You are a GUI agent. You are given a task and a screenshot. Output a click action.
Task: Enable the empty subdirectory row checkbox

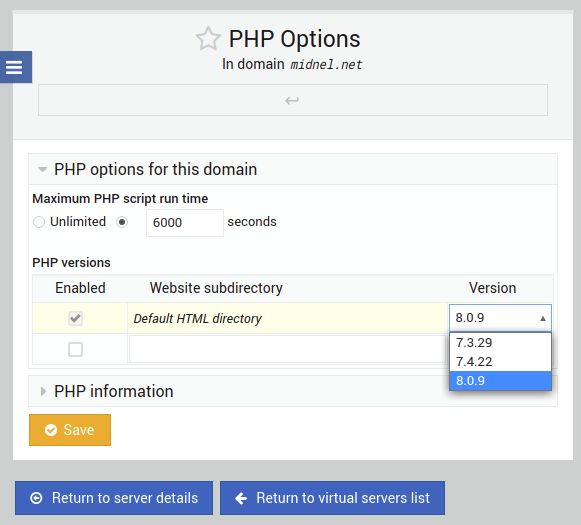point(75,349)
